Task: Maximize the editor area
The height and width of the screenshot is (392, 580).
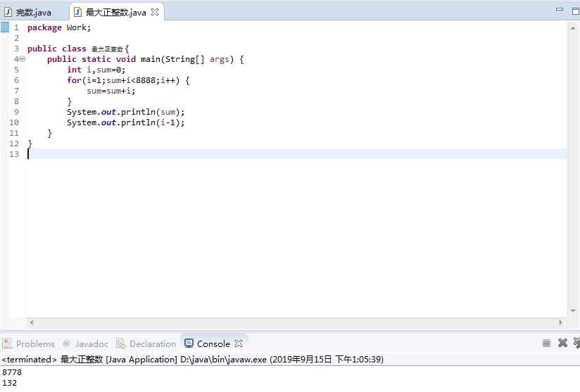Action: click(x=576, y=11)
